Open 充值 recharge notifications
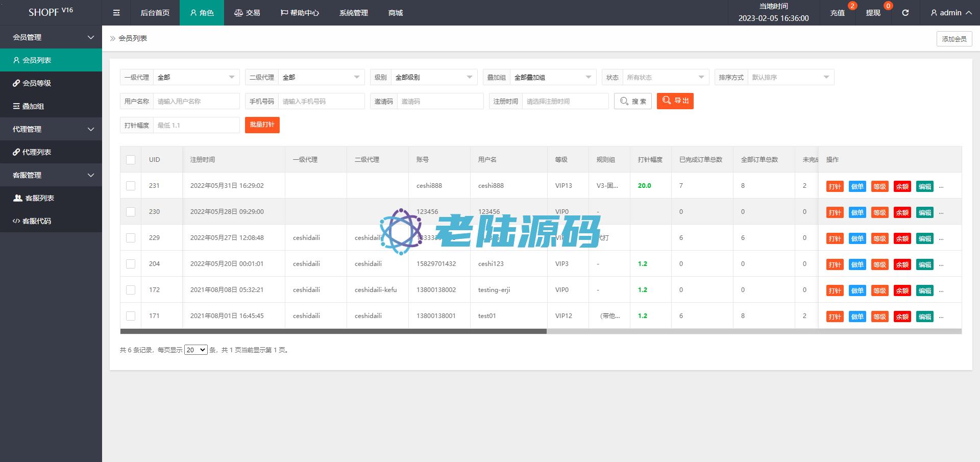 click(x=838, y=13)
